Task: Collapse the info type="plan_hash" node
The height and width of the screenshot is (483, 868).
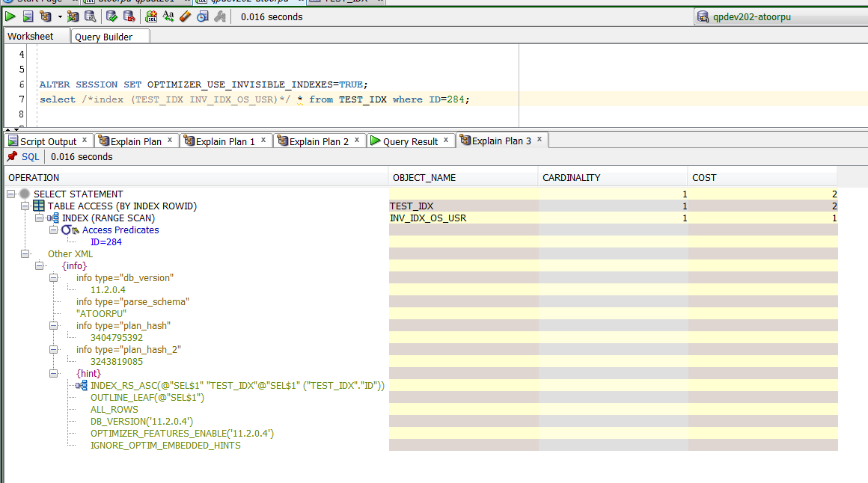Action: [54, 326]
